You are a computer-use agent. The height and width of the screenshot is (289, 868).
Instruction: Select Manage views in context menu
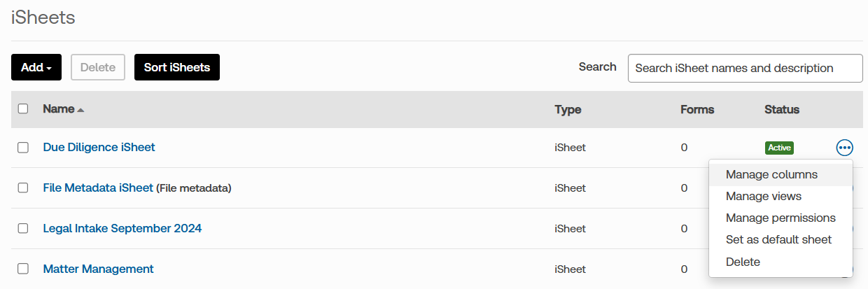[x=763, y=197]
